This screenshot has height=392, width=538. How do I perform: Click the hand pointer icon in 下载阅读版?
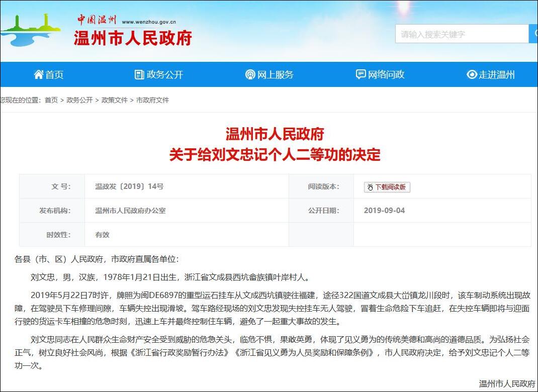tap(370, 187)
